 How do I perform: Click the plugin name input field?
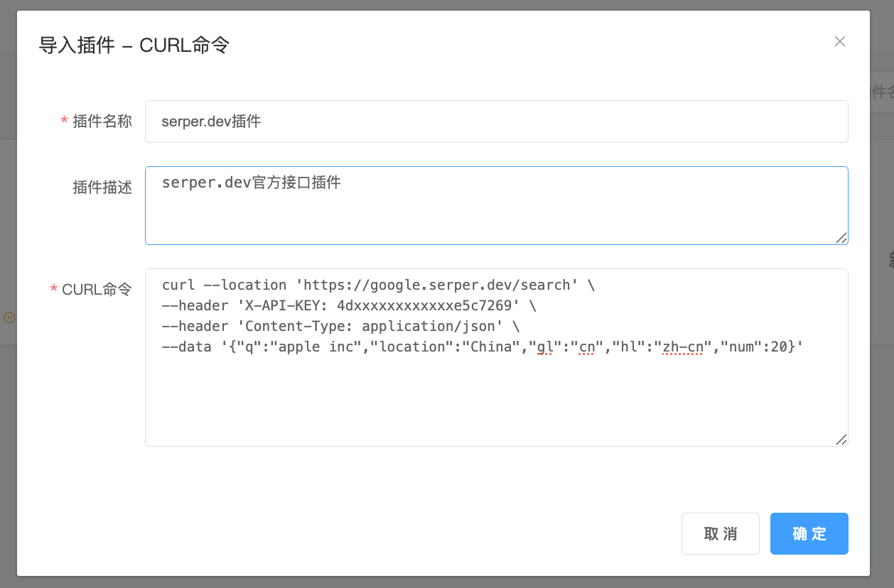click(496, 121)
